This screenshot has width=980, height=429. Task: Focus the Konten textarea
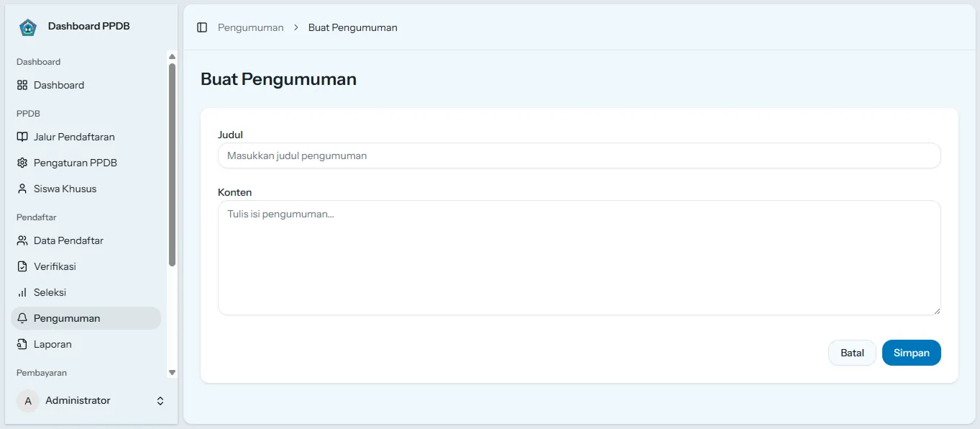pos(580,258)
